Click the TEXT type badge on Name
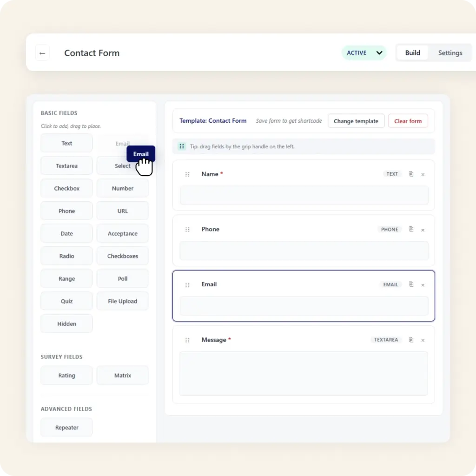Viewport: 476px width, 476px height. (392, 174)
